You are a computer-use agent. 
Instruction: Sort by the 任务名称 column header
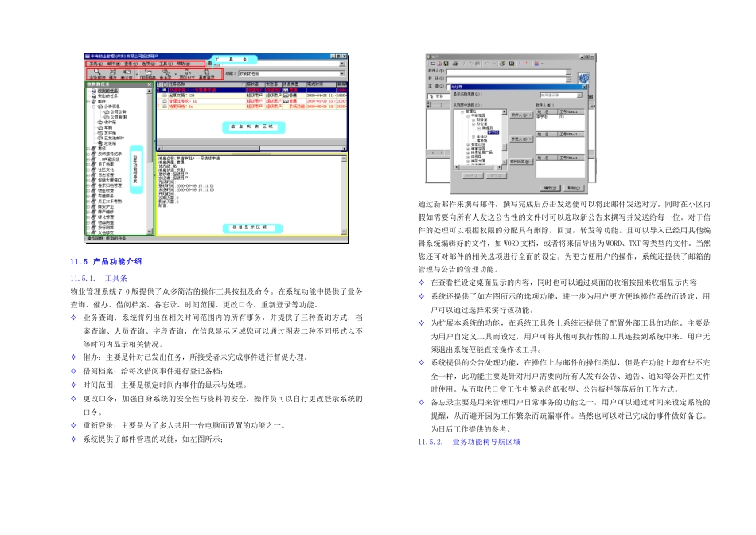tap(207, 84)
